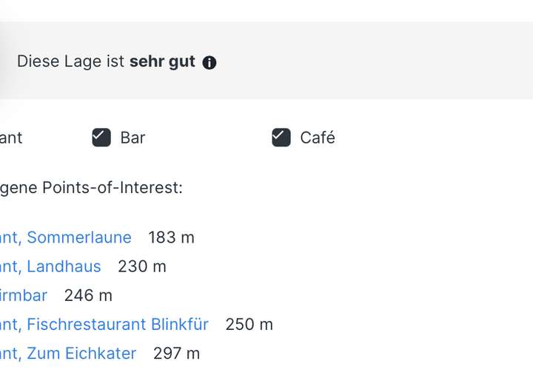Open the link ending in irmbar

(24, 296)
